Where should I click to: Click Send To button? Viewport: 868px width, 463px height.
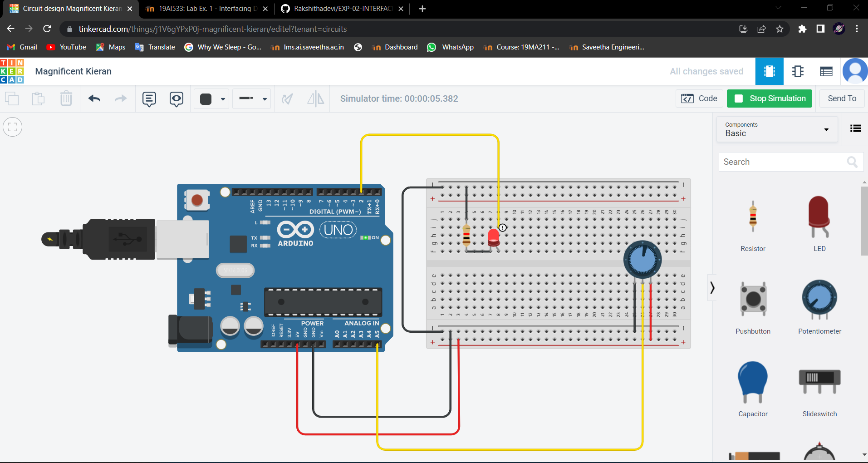(x=841, y=99)
